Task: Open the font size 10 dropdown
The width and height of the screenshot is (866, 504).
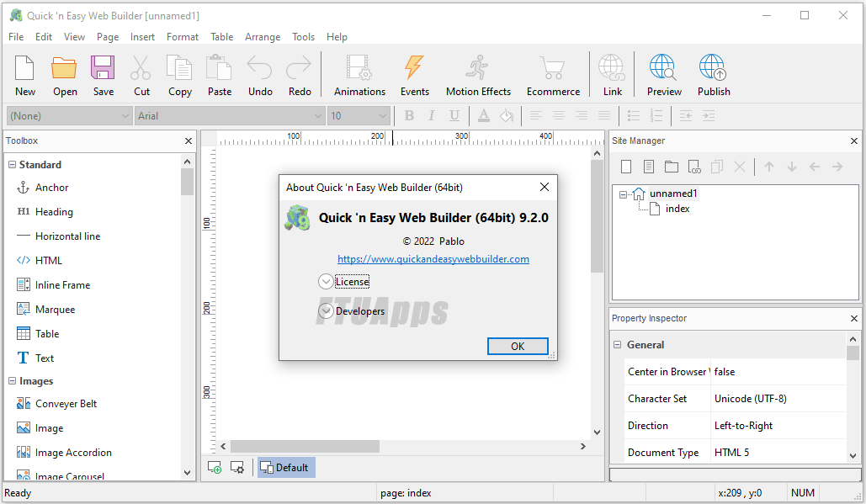Action: [359, 116]
